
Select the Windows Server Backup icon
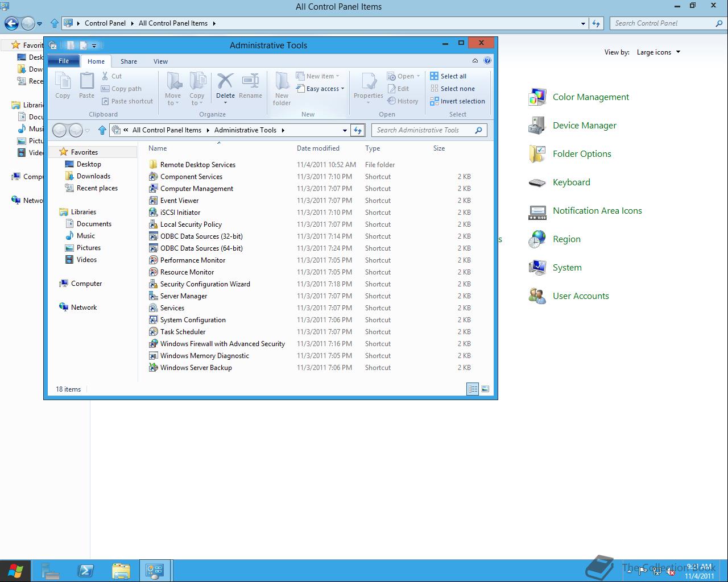[x=153, y=368]
